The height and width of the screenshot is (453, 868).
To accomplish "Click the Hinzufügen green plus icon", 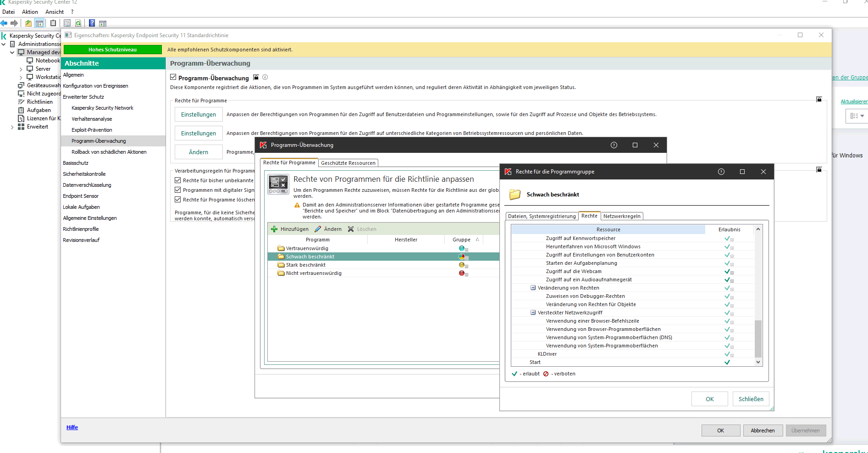I will [x=274, y=229].
